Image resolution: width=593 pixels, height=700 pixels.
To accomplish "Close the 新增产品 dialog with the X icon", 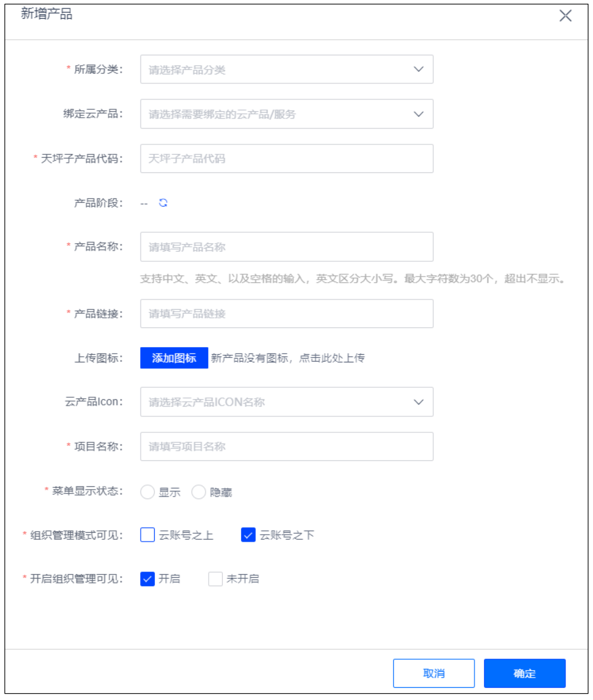I will coord(565,16).
